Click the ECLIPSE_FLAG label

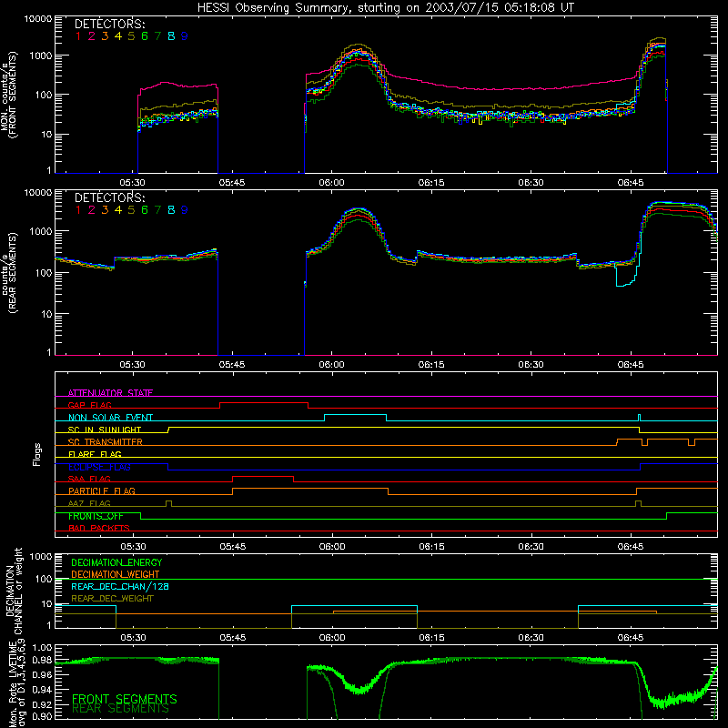tap(99, 467)
